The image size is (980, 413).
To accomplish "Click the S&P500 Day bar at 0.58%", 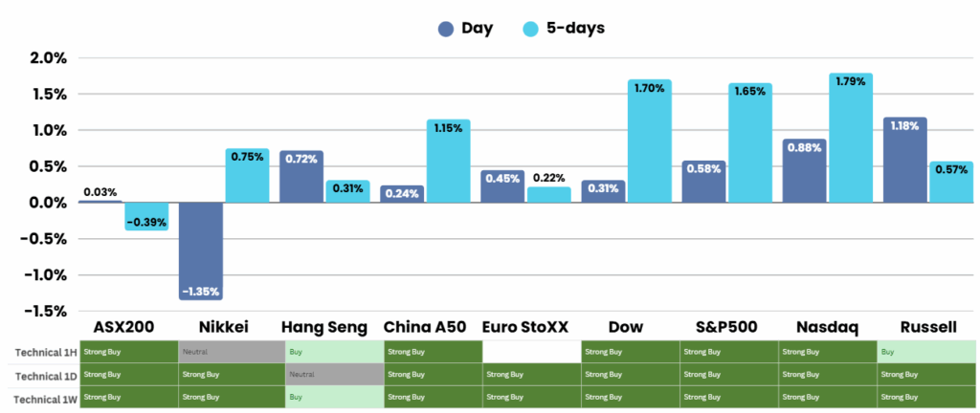I will click(x=703, y=182).
